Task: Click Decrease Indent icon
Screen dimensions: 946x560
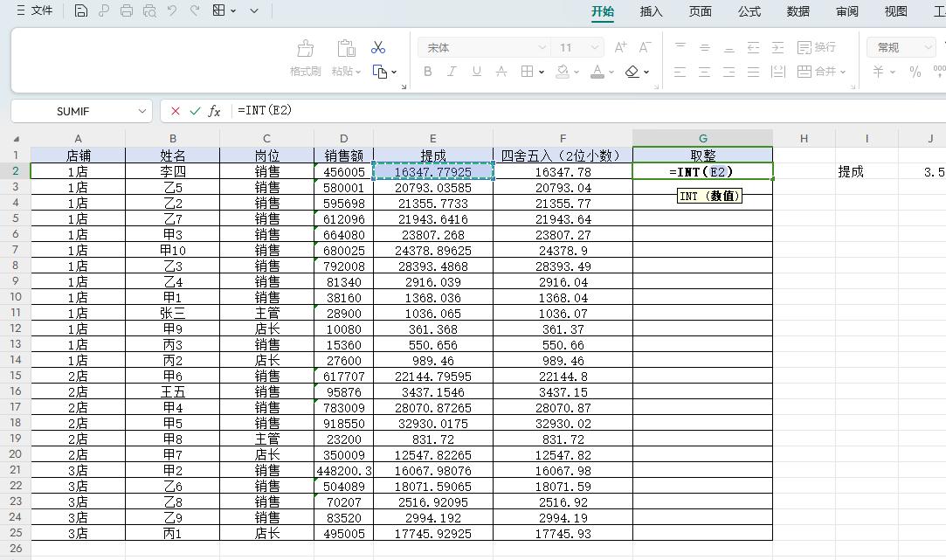Action: click(753, 48)
